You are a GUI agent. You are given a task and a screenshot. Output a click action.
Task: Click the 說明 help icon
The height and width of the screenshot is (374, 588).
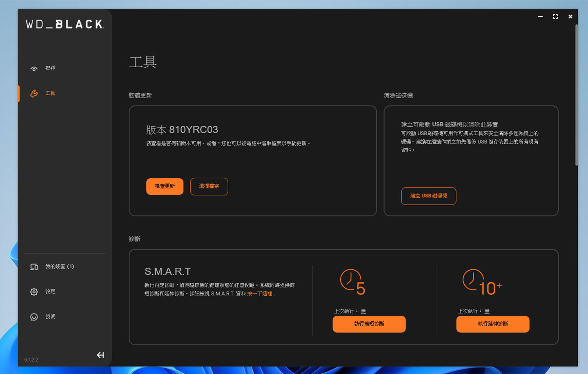point(34,316)
